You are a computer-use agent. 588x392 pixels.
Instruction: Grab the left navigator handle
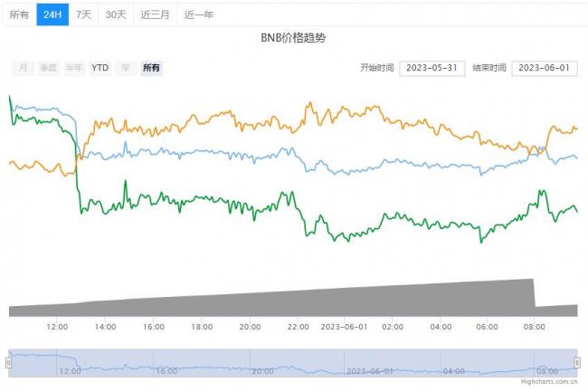click(8, 362)
